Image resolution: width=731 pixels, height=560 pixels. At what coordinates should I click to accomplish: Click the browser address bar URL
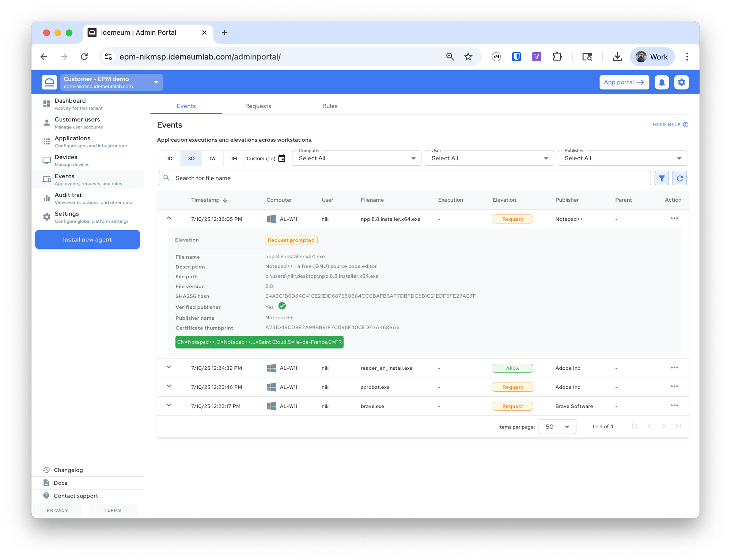200,57
